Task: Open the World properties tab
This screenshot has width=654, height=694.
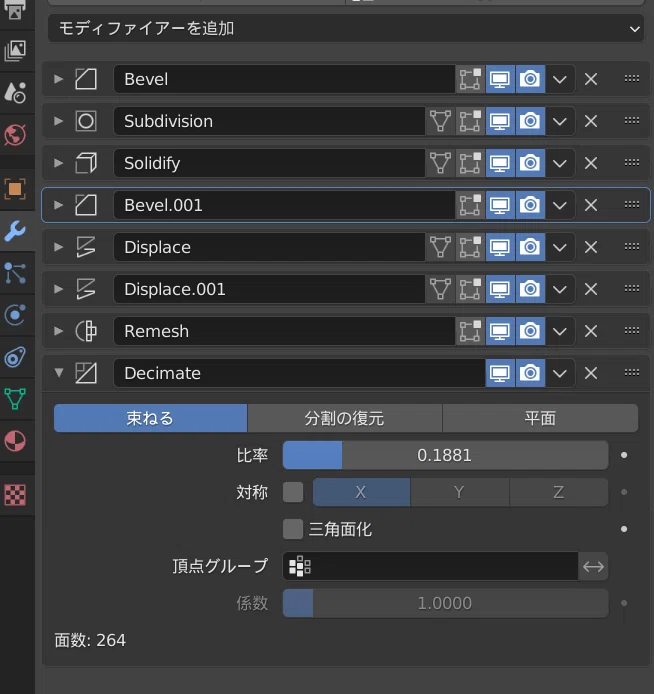Action: 15,135
